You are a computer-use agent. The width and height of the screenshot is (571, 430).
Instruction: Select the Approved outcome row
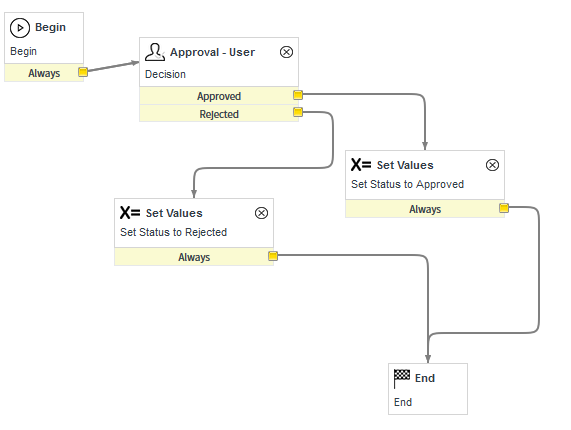pos(219,96)
